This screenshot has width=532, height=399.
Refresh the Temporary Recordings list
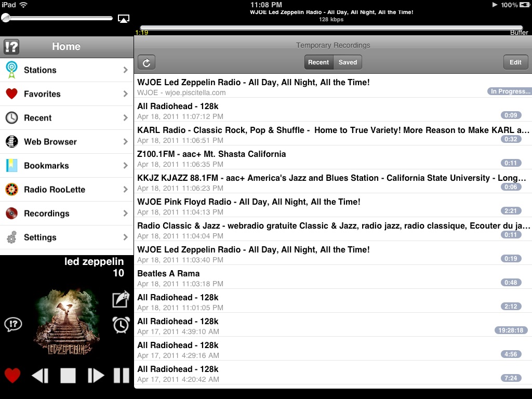coord(147,62)
